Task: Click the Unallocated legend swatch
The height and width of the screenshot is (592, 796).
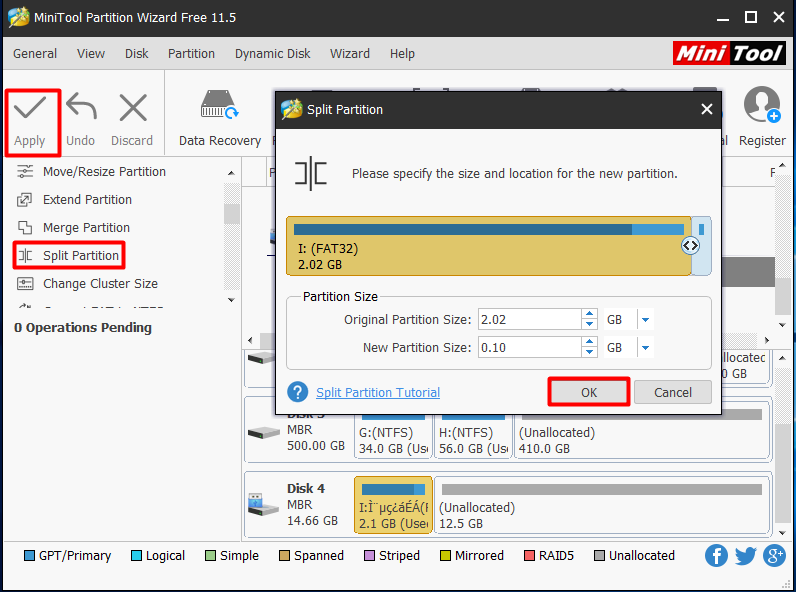Action: click(x=599, y=556)
